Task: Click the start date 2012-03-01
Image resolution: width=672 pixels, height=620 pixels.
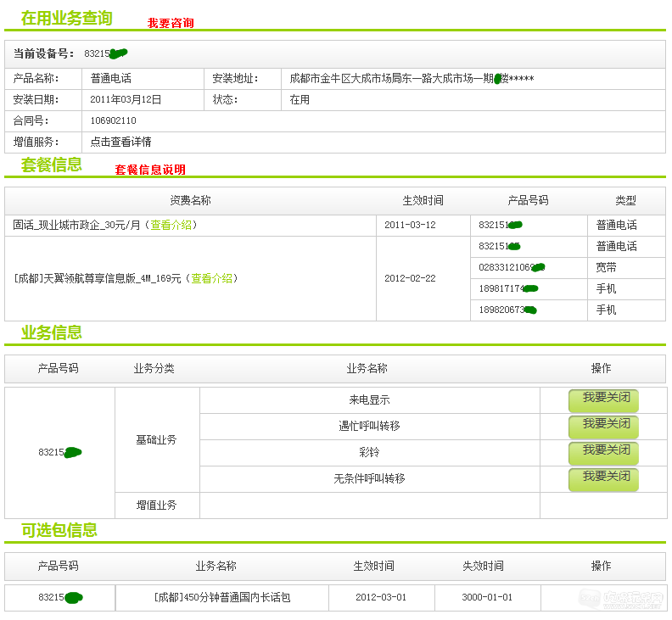Action: (x=381, y=597)
